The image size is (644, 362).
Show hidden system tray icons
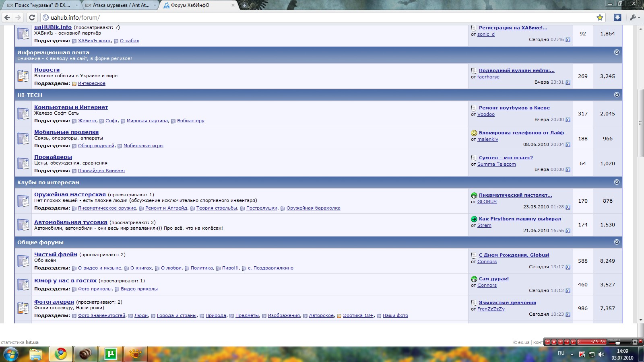[x=572, y=354]
